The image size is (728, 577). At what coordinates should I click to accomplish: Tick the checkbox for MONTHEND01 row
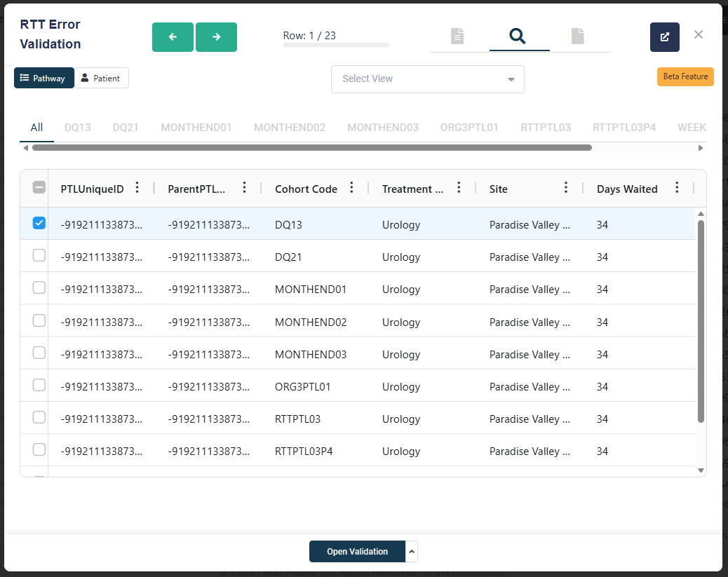(39, 288)
